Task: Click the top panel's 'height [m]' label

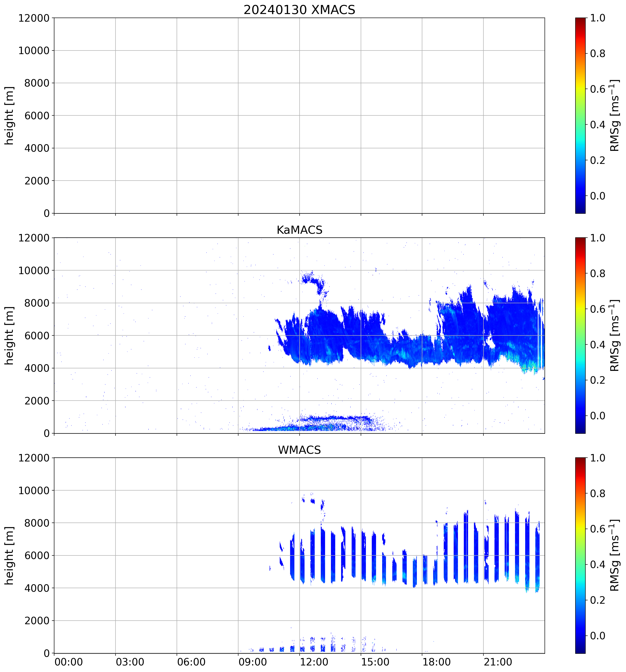Action: 9,115
